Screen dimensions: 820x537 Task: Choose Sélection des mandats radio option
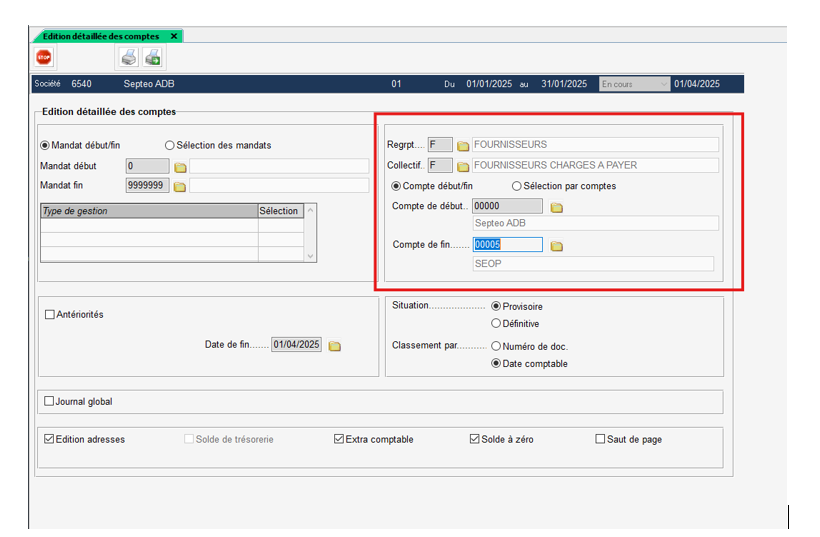pyautogui.click(x=170, y=145)
